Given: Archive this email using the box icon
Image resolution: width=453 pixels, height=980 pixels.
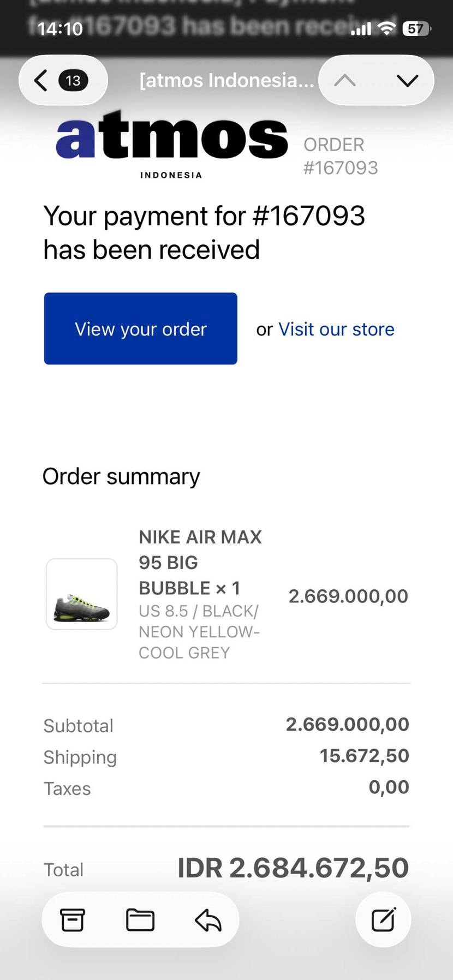Looking at the screenshot, I should point(72,920).
